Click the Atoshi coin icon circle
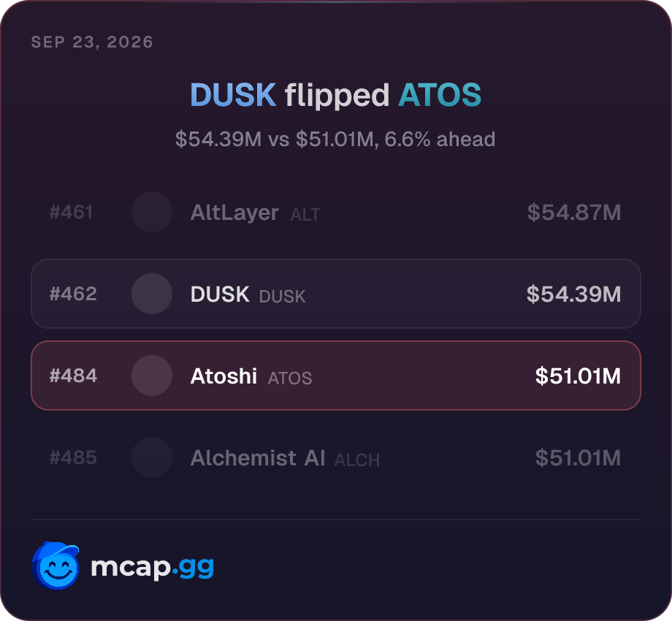This screenshot has width=672, height=621. [x=152, y=376]
